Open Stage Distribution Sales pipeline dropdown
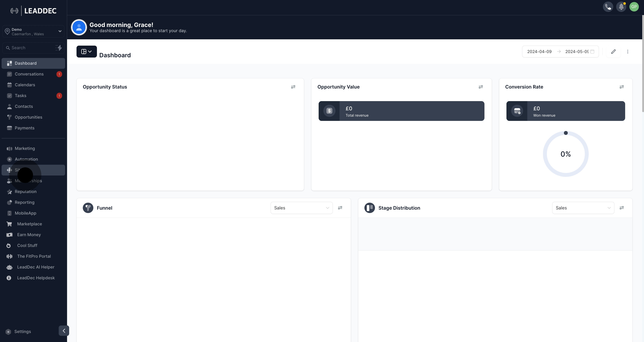 (x=583, y=208)
